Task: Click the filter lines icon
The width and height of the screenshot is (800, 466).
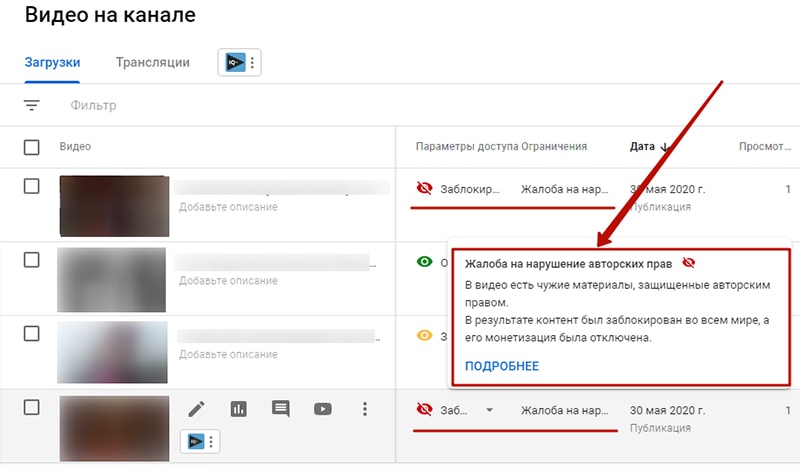Action: pyautogui.click(x=32, y=105)
